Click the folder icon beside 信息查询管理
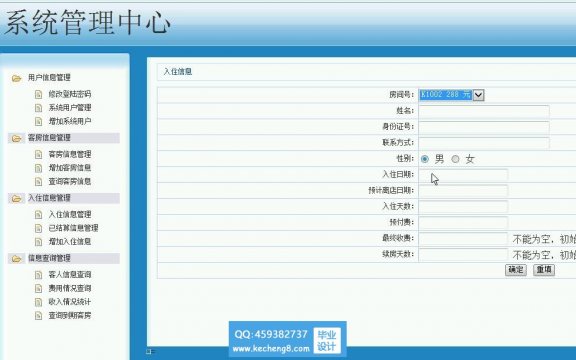This screenshot has height=360, width=576. (x=16, y=259)
